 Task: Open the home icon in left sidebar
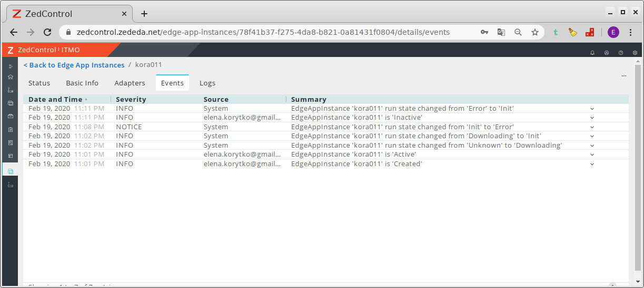pos(10,77)
